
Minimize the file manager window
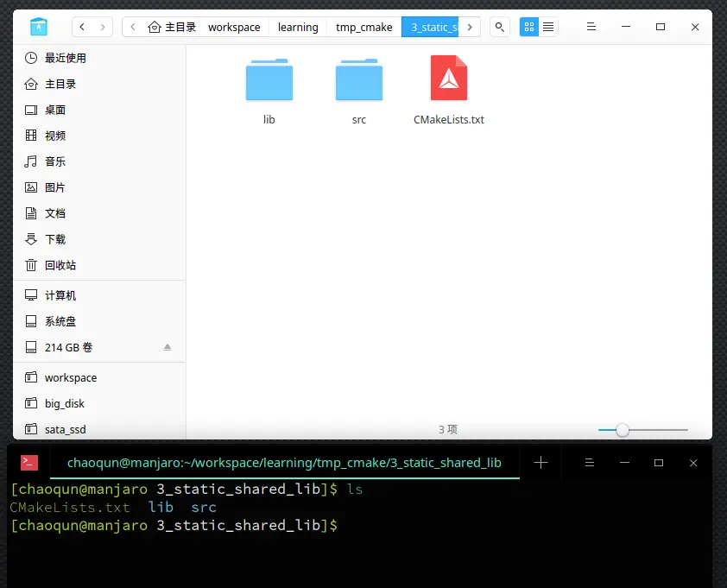(626, 27)
